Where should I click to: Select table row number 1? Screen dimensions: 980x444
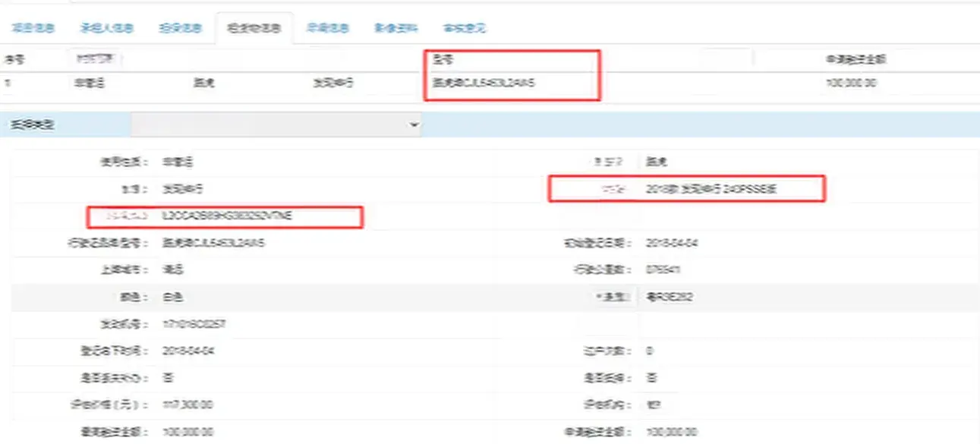click(x=8, y=83)
